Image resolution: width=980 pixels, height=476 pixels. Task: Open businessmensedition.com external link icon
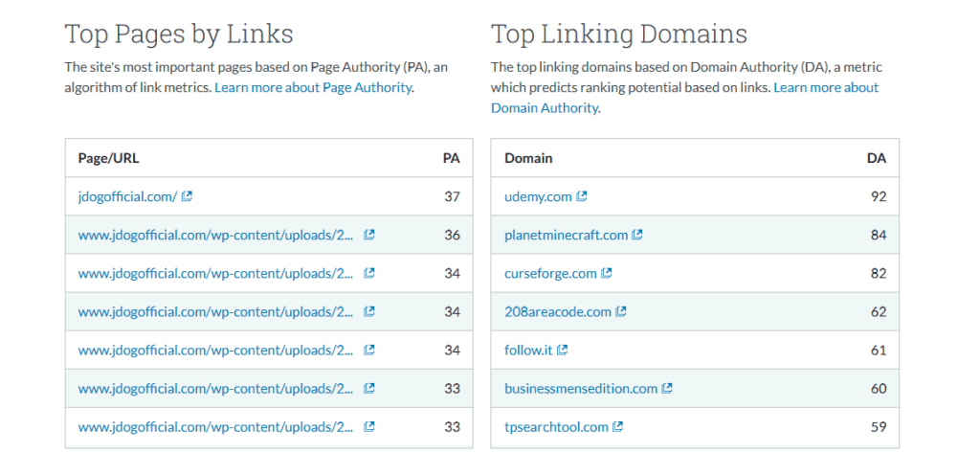coord(668,388)
